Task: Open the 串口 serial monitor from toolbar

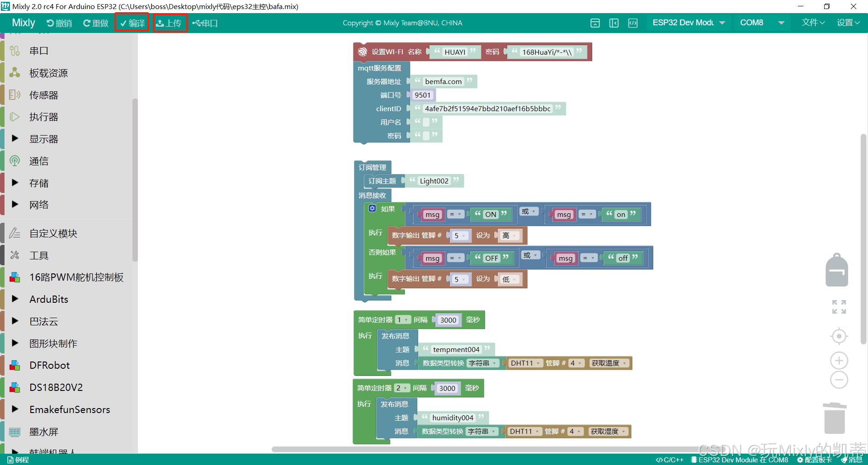Action: 205,23
